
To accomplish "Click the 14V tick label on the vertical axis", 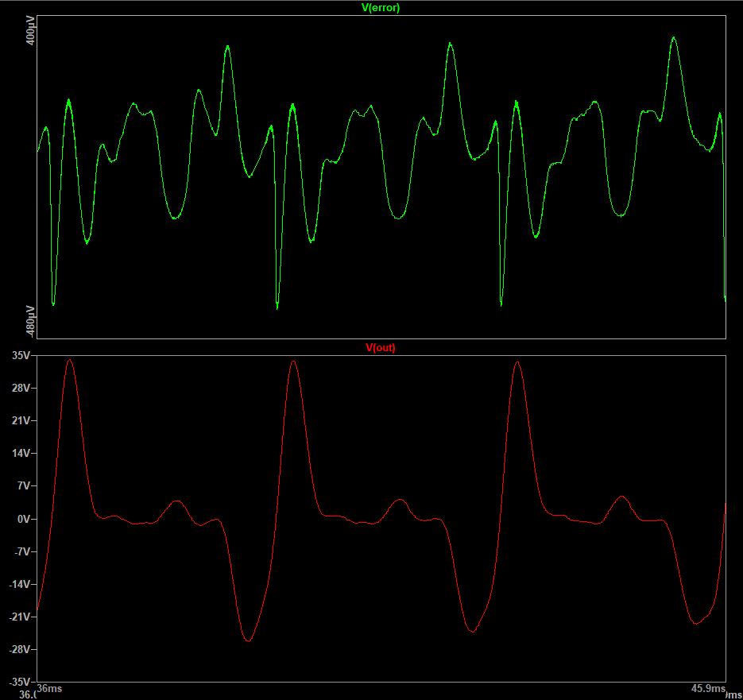I will coord(21,454).
